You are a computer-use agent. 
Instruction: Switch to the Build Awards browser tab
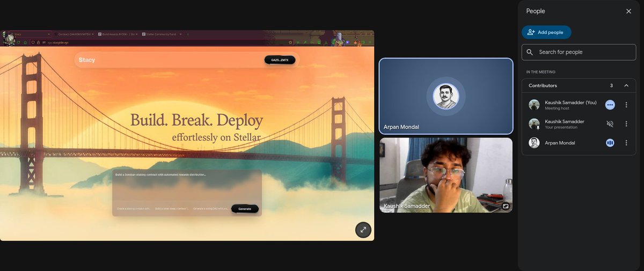118,34
